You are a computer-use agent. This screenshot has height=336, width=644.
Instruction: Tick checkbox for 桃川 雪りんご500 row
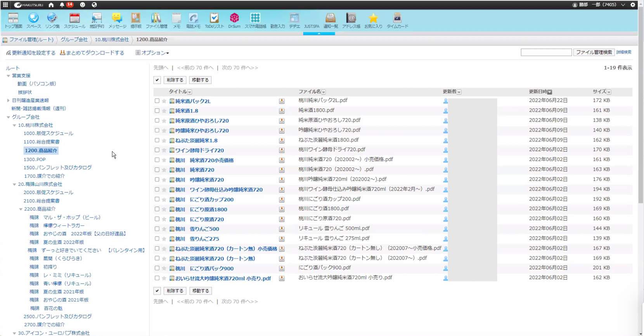(x=157, y=229)
